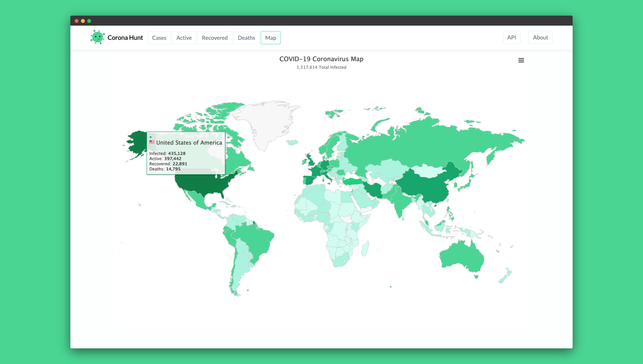Click the COVID-19 Coronavirus Map title
The width and height of the screenshot is (643, 364).
(x=321, y=59)
